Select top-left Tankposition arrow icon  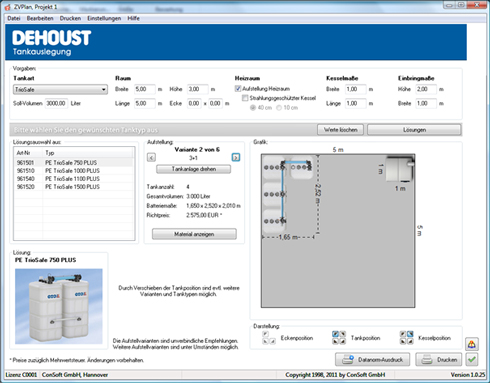[335, 334]
